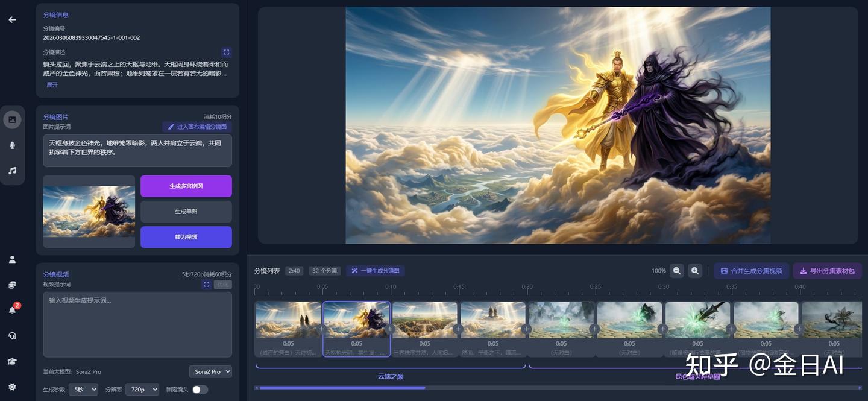Click the 0:20 mark on timeline ruler
Viewport: 868px width, 401px height.
(x=527, y=287)
